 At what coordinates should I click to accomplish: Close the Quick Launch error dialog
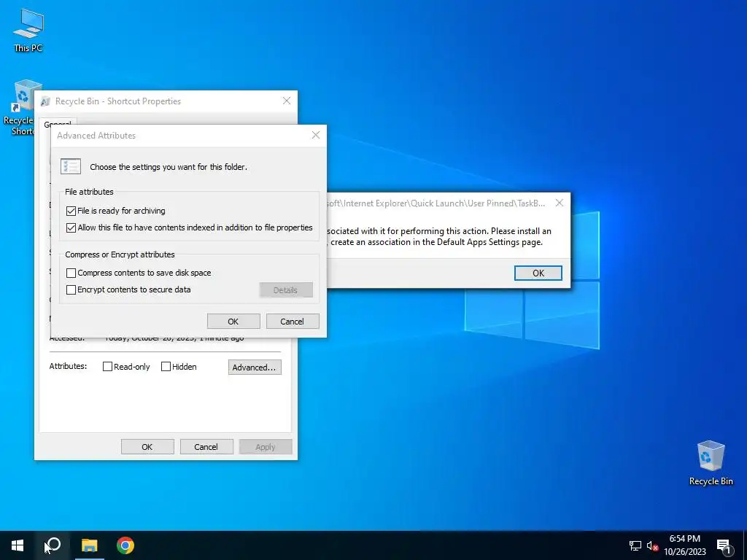(x=560, y=203)
